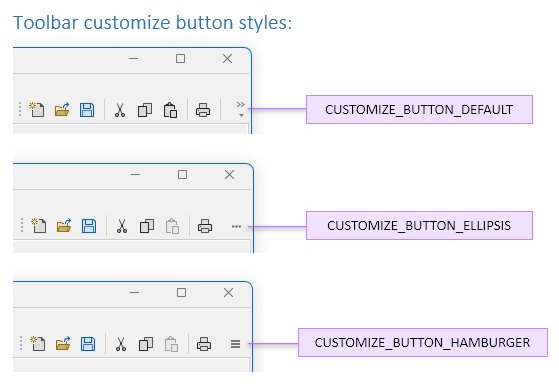Viewport: 559px width, 390px height.
Task: Click Print icon in the default-style toolbar
Action: tap(203, 110)
